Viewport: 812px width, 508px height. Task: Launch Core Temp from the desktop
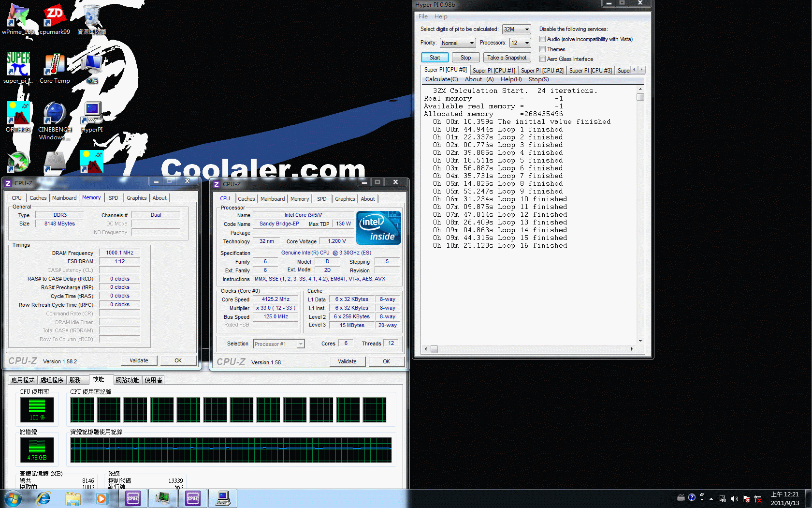55,68
